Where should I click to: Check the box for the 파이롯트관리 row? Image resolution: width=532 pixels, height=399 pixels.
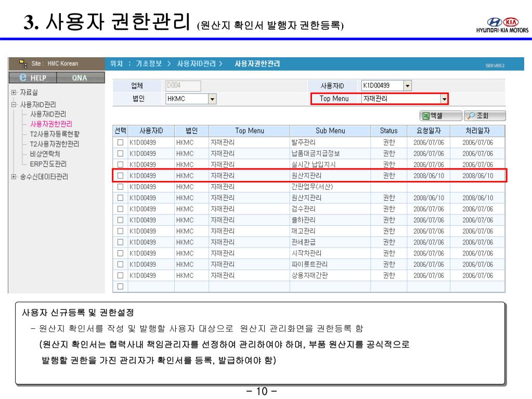coord(120,264)
